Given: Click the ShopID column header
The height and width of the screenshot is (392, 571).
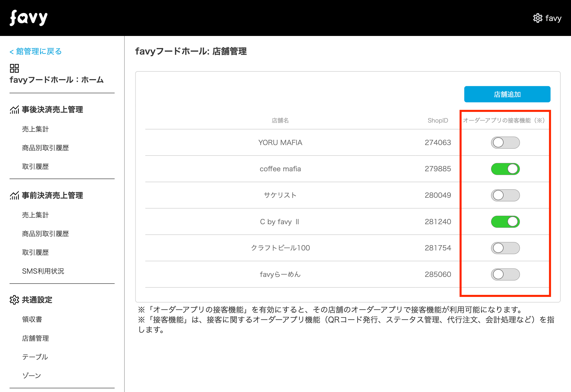Looking at the screenshot, I should 438,121.
